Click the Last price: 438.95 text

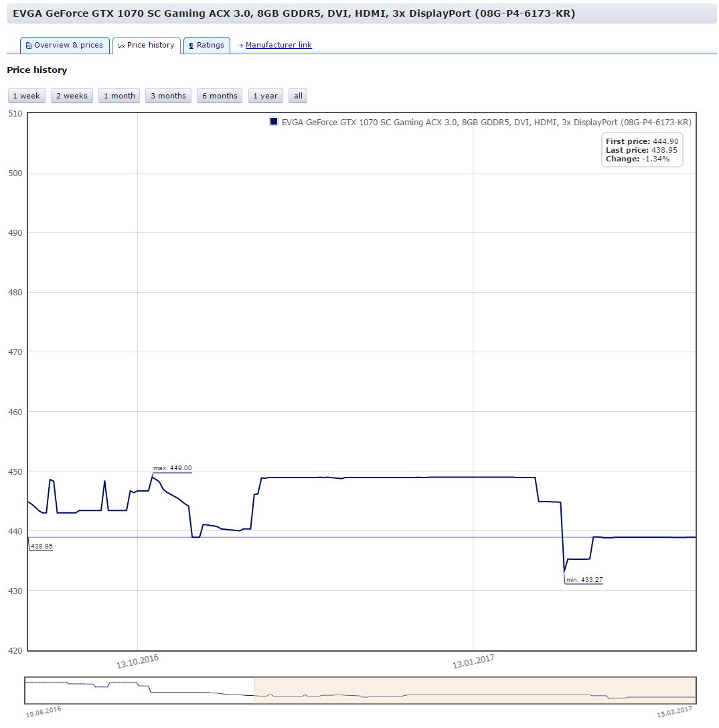point(641,150)
